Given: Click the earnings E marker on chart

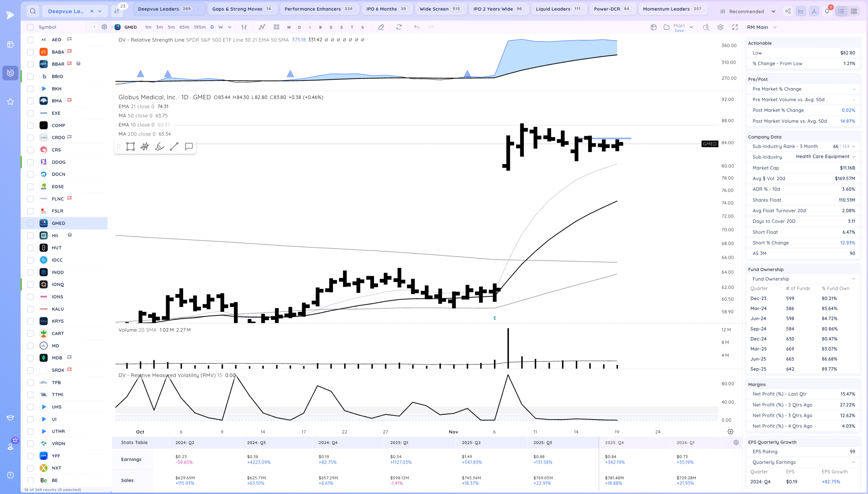Looking at the screenshot, I should pos(495,318).
